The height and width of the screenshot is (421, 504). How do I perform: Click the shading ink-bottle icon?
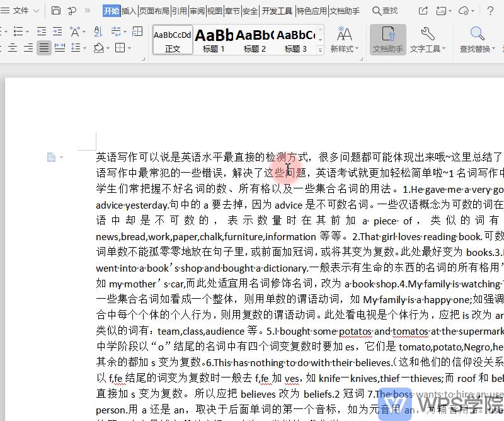click(x=100, y=48)
